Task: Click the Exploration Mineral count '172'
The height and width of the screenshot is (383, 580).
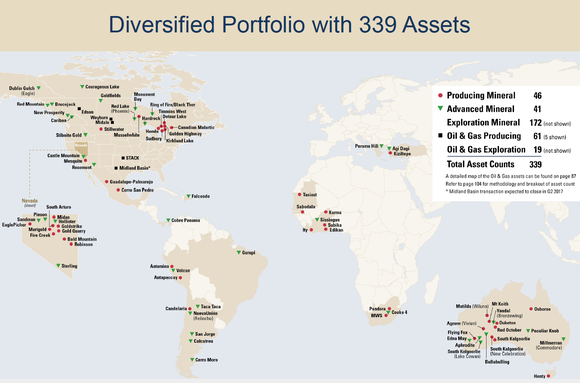Action: tap(536, 122)
